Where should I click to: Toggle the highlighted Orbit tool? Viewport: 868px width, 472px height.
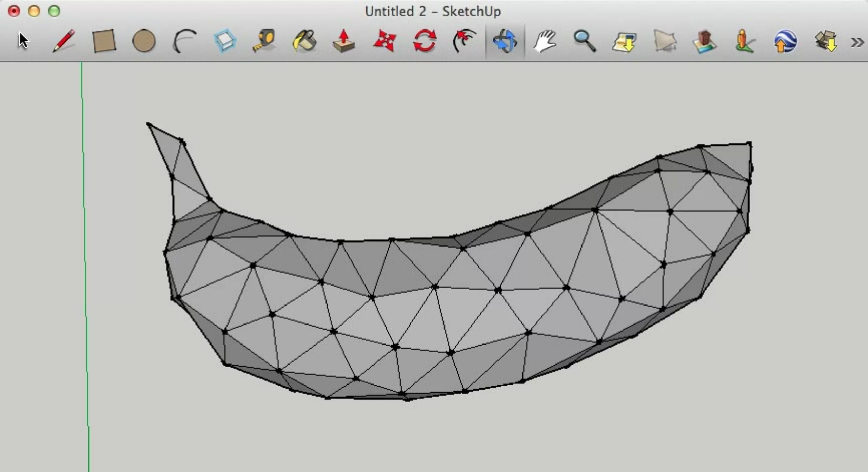click(x=505, y=41)
